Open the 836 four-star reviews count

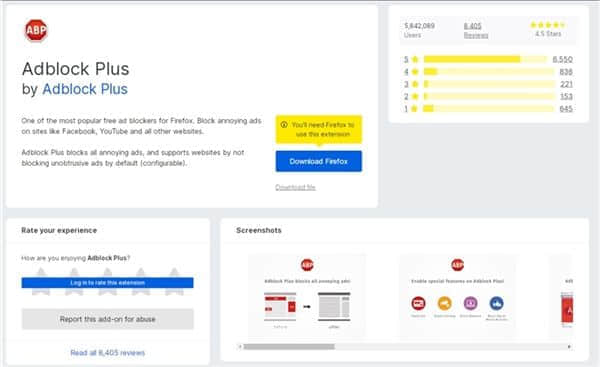pyautogui.click(x=566, y=72)
